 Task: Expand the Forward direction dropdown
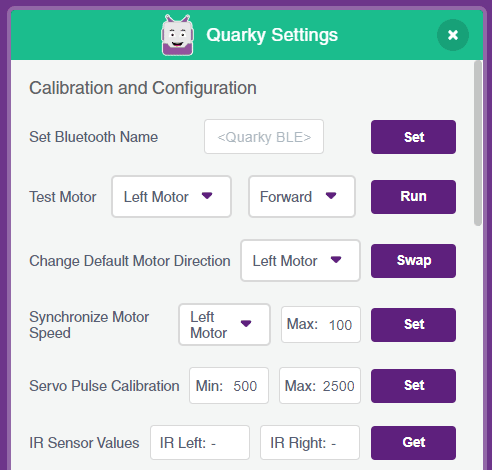click(302, 197)
